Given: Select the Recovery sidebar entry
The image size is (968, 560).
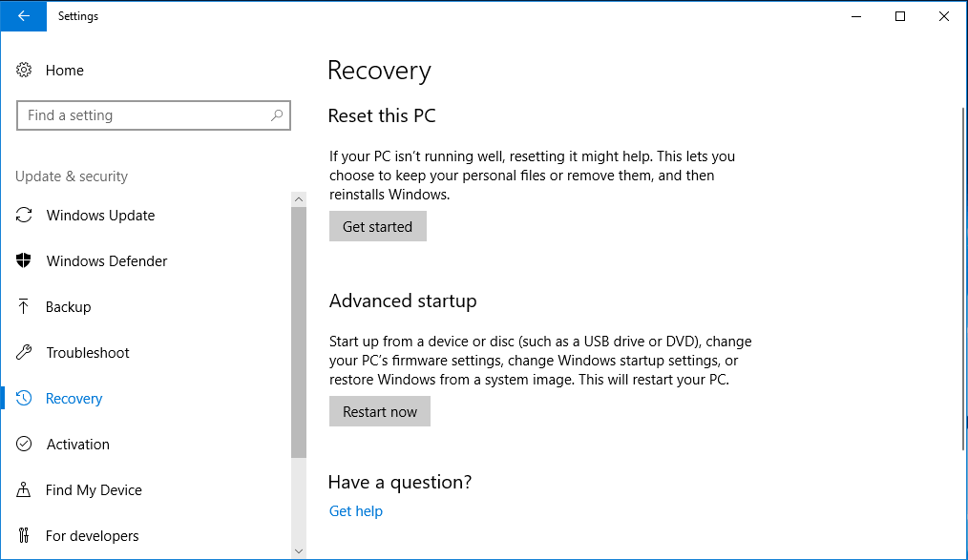Looking at the screenshot, I should coord(74,398).
